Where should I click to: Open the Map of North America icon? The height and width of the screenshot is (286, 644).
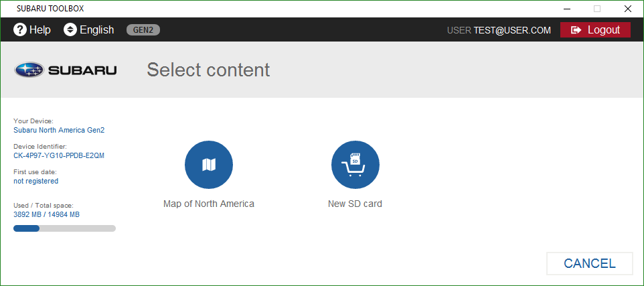pyautogui.click(x=209, y=164)
